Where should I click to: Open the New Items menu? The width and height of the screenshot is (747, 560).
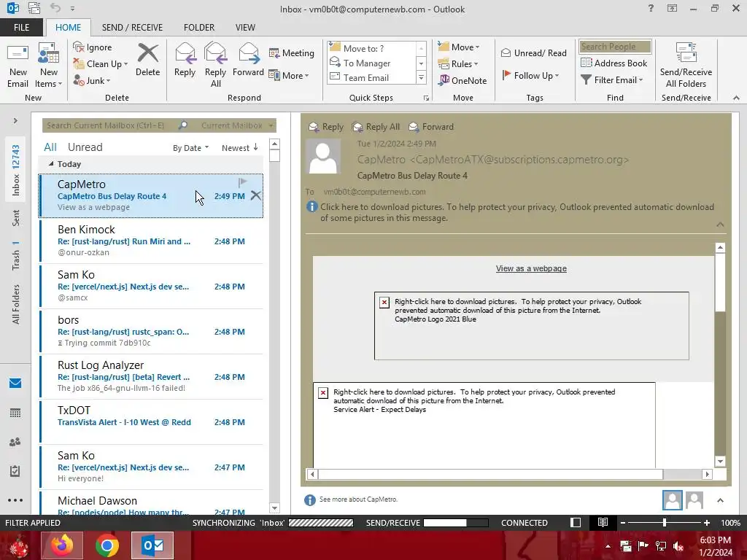point(49,65)
